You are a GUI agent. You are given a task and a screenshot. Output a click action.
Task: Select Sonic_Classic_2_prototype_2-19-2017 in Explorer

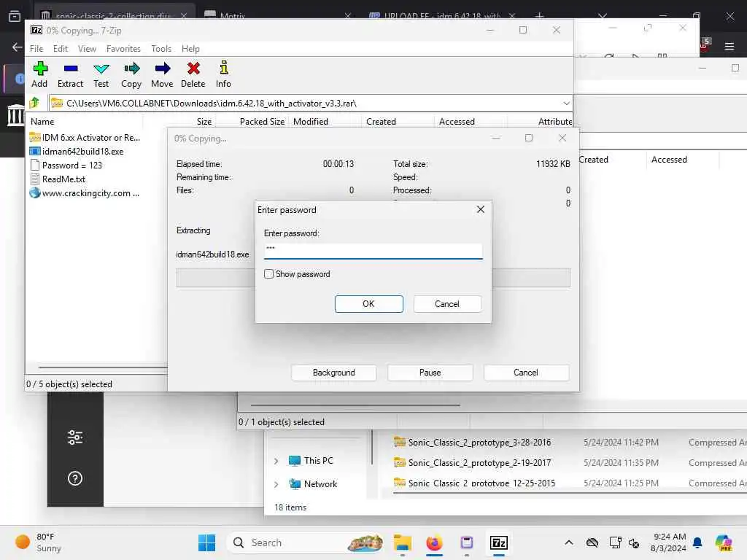click(x=479, y=463)
